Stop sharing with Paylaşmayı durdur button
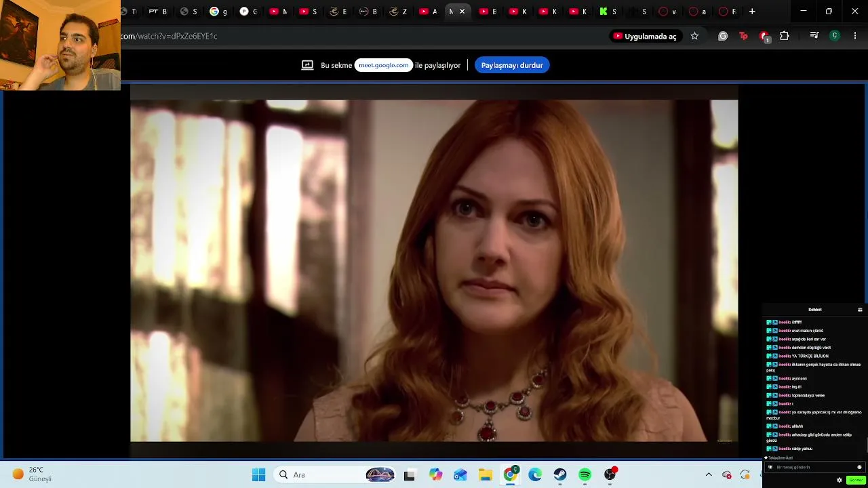The image size is (868, 488). (x=512, y=65)
